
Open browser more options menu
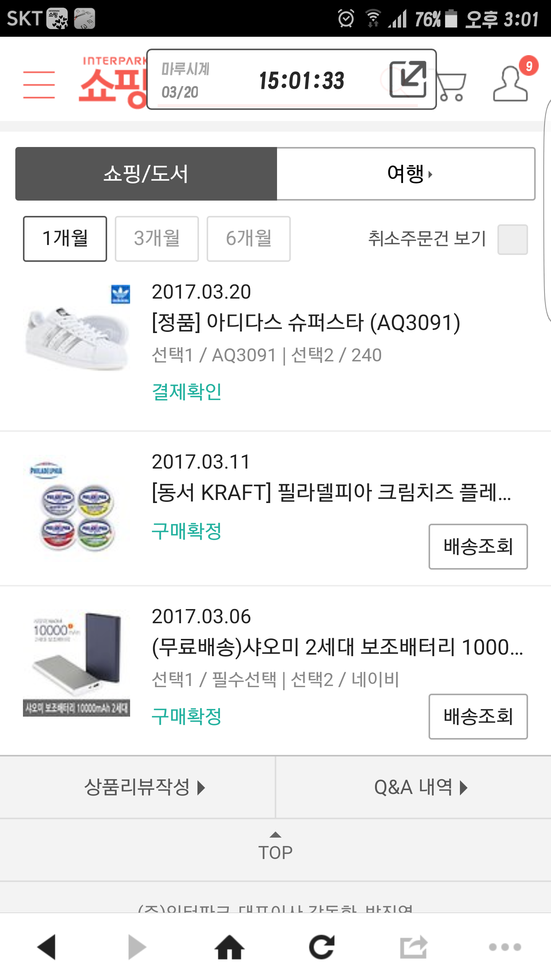[x=505, y=947]
